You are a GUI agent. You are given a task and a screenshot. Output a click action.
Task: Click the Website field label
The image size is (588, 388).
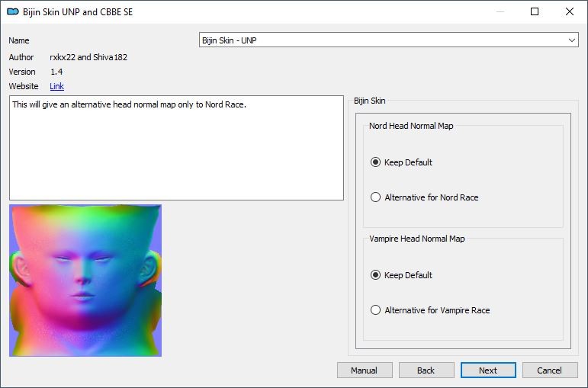(23, 86)
